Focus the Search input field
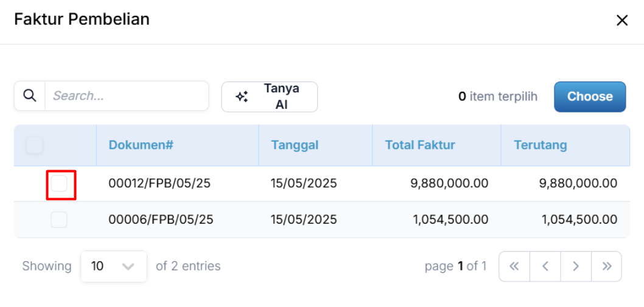644x307 pixels. (x=127, y=96)
